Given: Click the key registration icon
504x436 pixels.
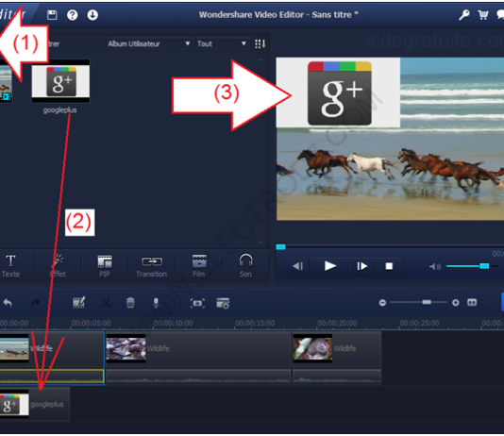Looking at the screenshot, I should [463, 15].
